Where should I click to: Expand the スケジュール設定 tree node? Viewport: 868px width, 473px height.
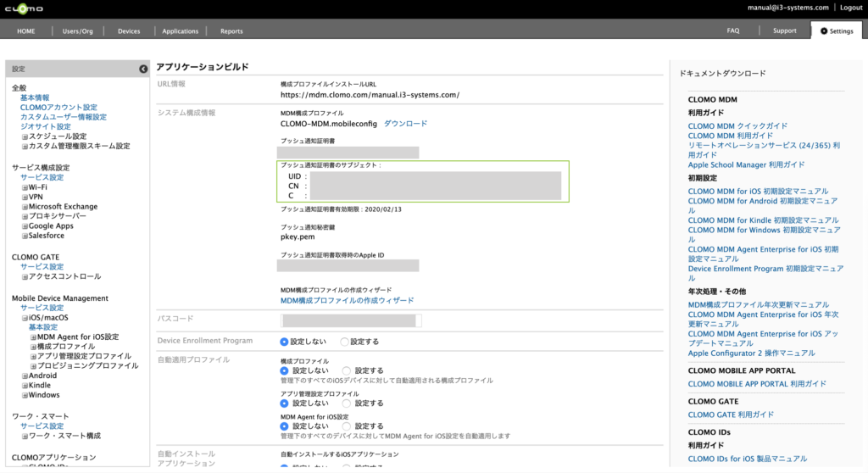[25, 136]
